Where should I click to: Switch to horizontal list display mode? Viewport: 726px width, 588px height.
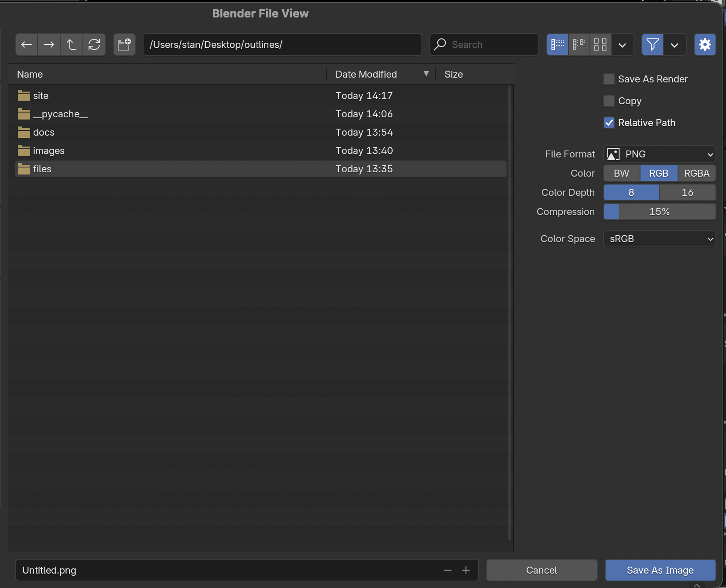click(579, 44)
